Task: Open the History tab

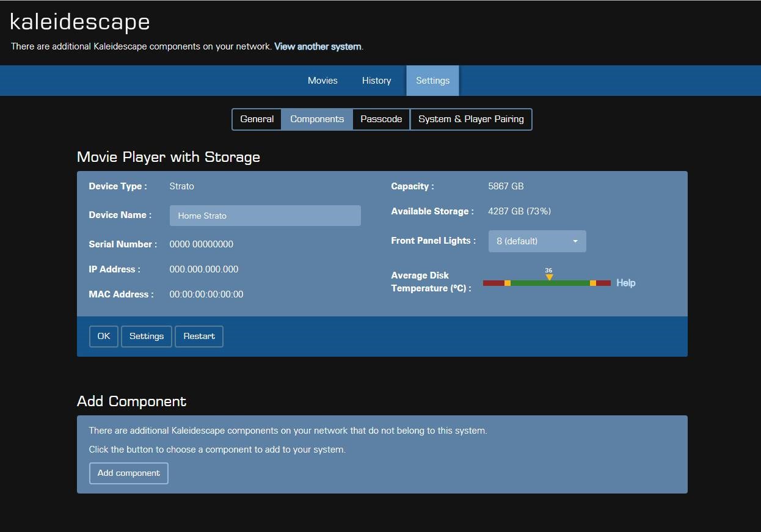Action: pyautogui.click(x=376, y=81)
